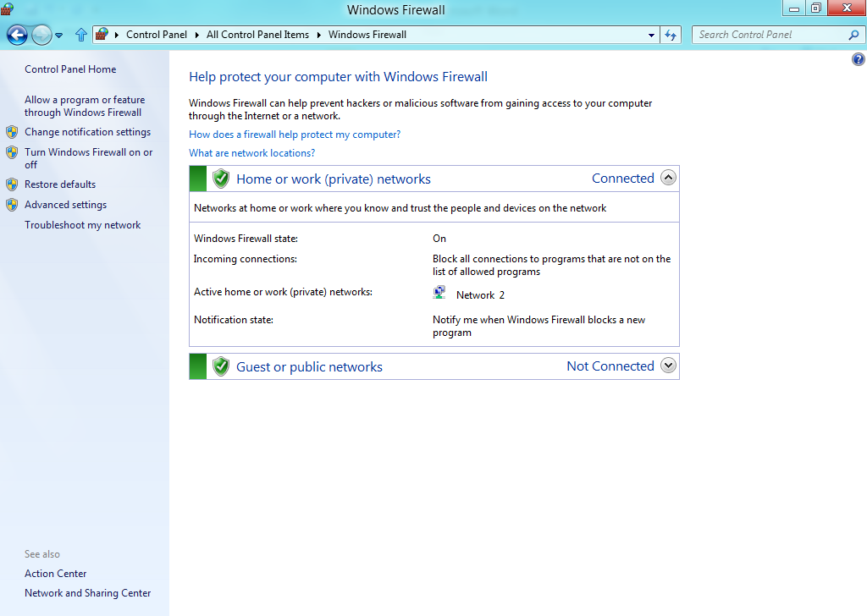Open Network and Sharing Center link
The width and height of the screenshot is (867, 616).
pyautogui.click(x=87, y=593)
